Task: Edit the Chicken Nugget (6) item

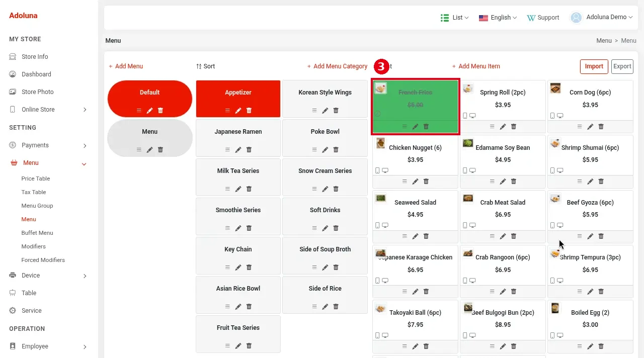Action: click(415, 182)
